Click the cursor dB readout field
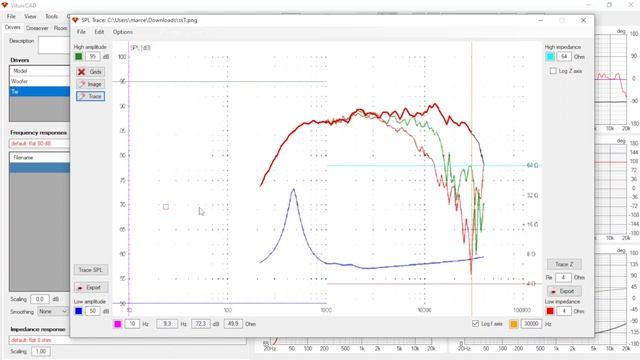Screen dimensions: 640x360 click(x=200, y=324)
